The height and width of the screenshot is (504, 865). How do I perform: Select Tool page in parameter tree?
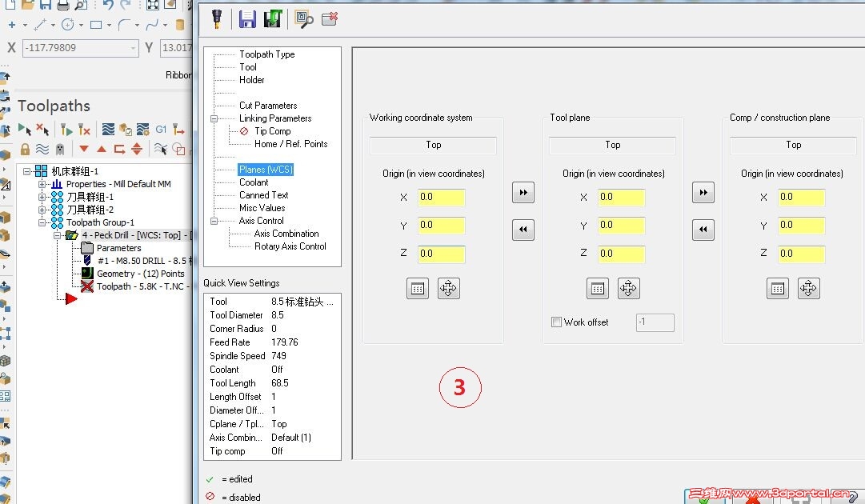[x=248, y=66]
